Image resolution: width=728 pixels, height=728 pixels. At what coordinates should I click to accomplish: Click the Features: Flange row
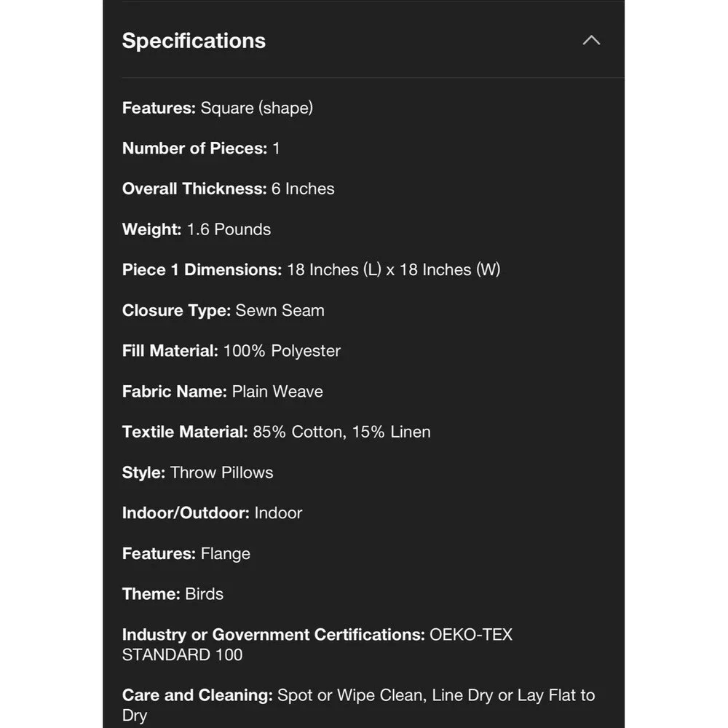[x=186, y=553]
